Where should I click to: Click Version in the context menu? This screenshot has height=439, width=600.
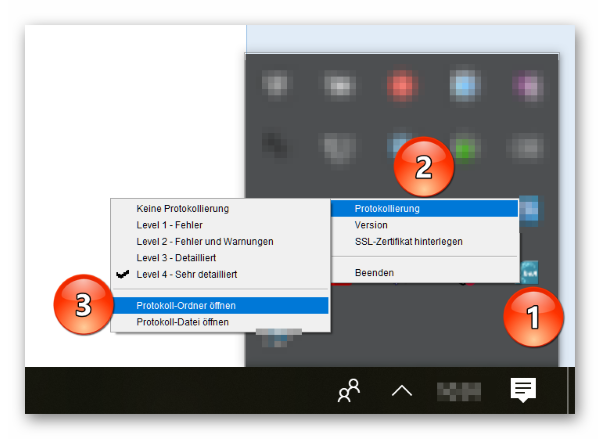point(372,225)
